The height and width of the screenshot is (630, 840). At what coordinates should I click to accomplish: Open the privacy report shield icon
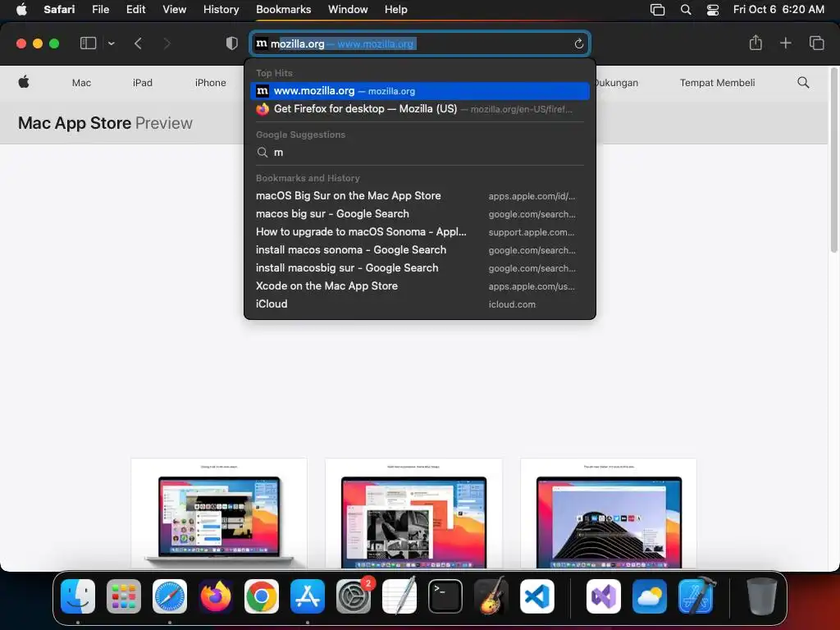click(232, 43)
